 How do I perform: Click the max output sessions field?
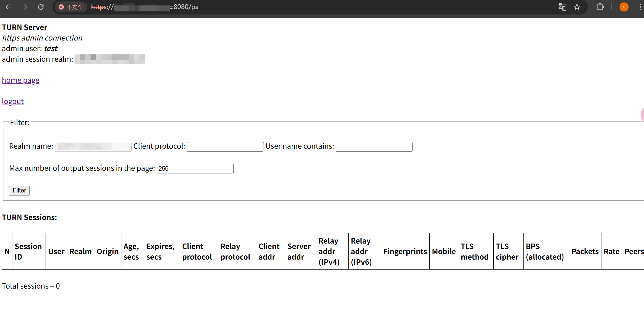pos(195,169)
